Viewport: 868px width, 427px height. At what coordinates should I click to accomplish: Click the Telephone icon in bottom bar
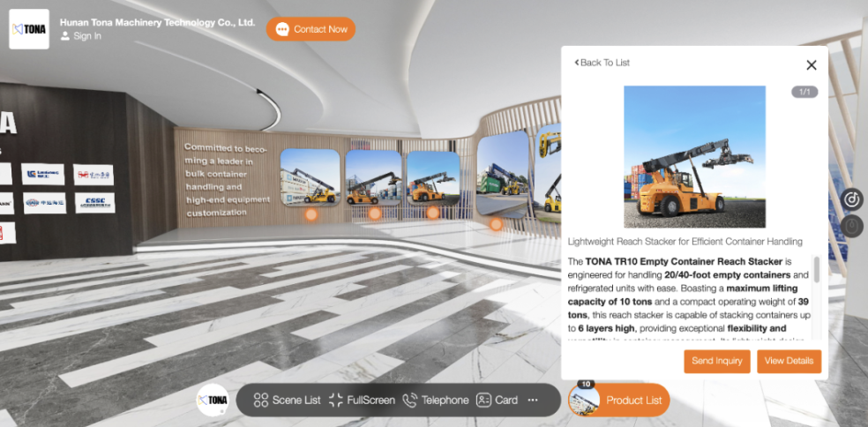tap(435, 400)
